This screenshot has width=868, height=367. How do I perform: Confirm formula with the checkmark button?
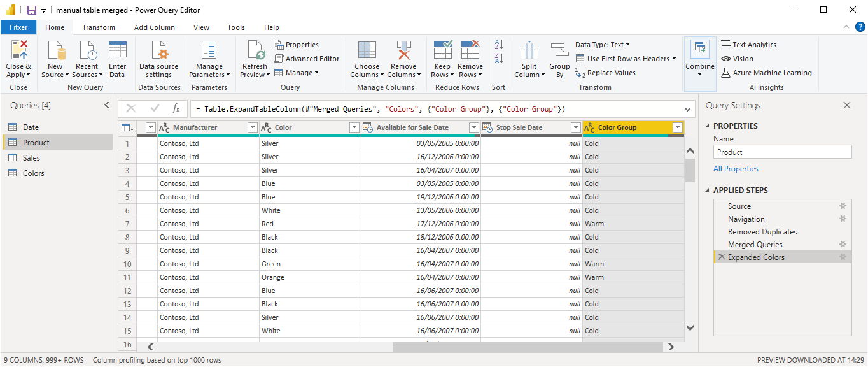(155, 109)
